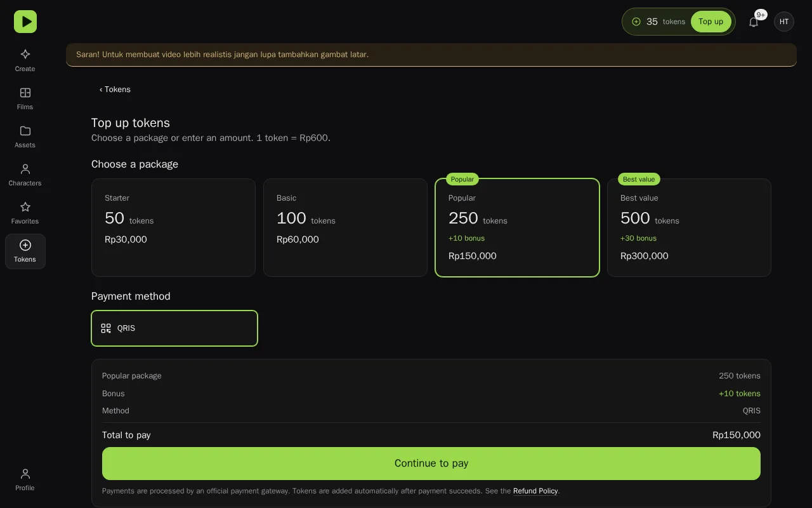Open Profile icon at sidebar bottom

click(x=25, y=474)
